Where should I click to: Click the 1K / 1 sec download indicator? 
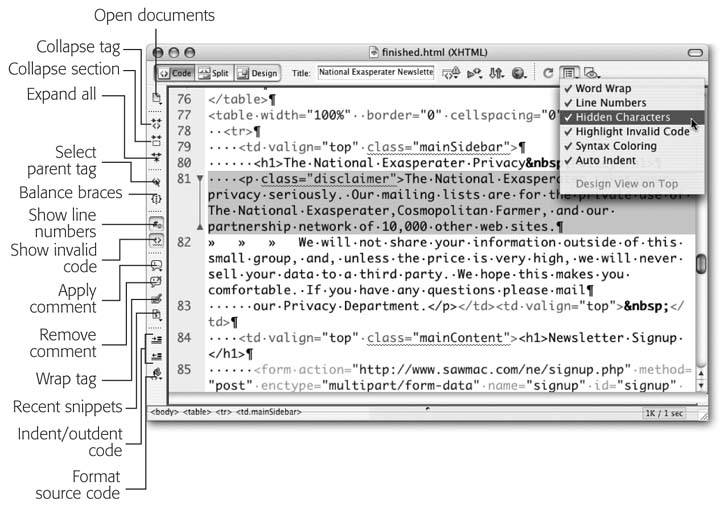coord(664,413)
